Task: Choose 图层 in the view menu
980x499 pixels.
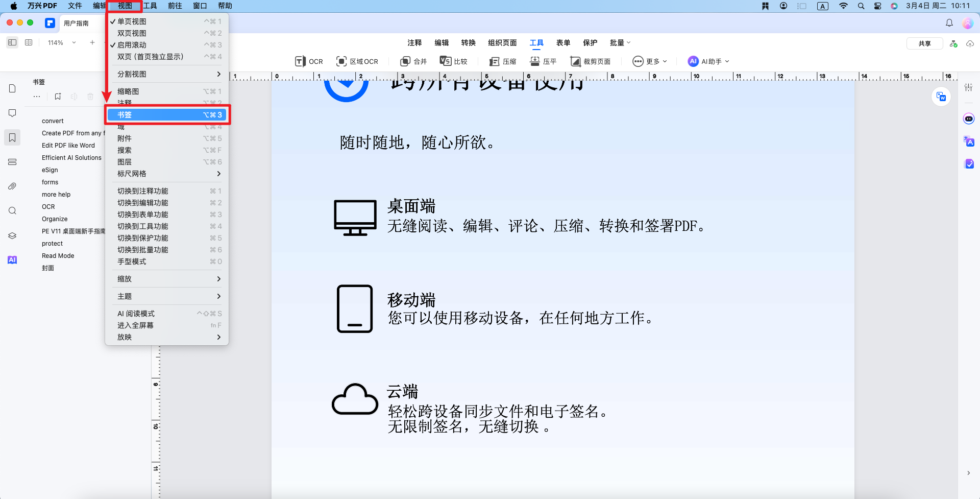Action: [x=167, y=162]
